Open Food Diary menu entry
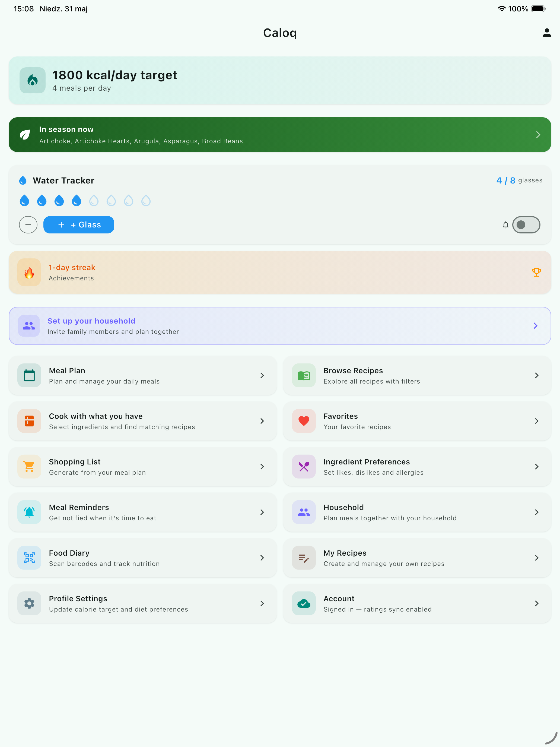This screenshot has height=747, width=560. (142, 558)
